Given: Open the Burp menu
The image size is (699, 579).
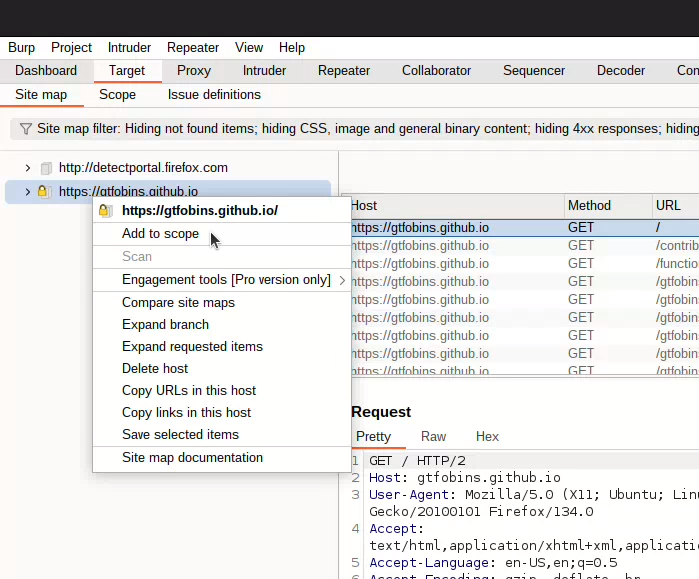Looking at the screenshot, I should [x=21, y=48].
